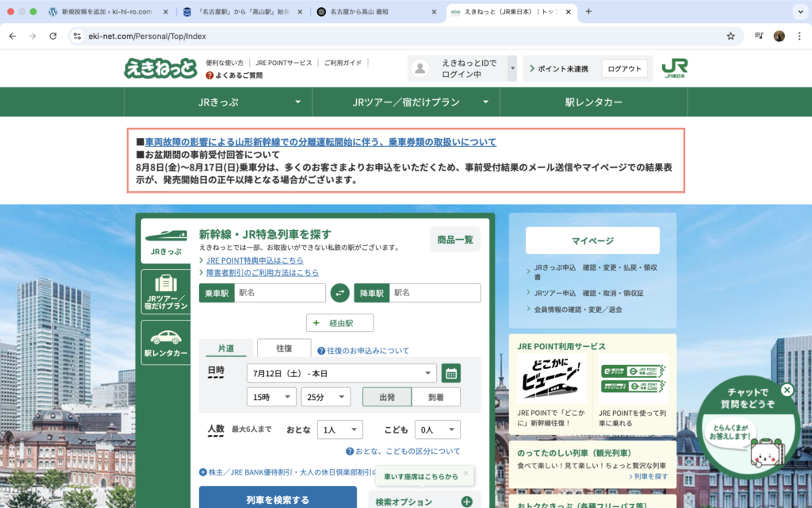Click the back navigation arrow
The width and height of the screenshot is (812, 508).
click(x=13, y=37)
